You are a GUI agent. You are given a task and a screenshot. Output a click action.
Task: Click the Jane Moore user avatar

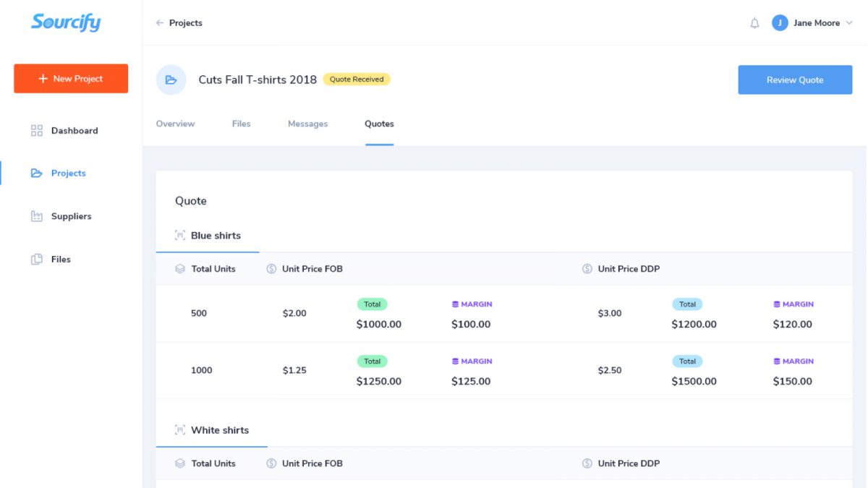click(780, 23)
